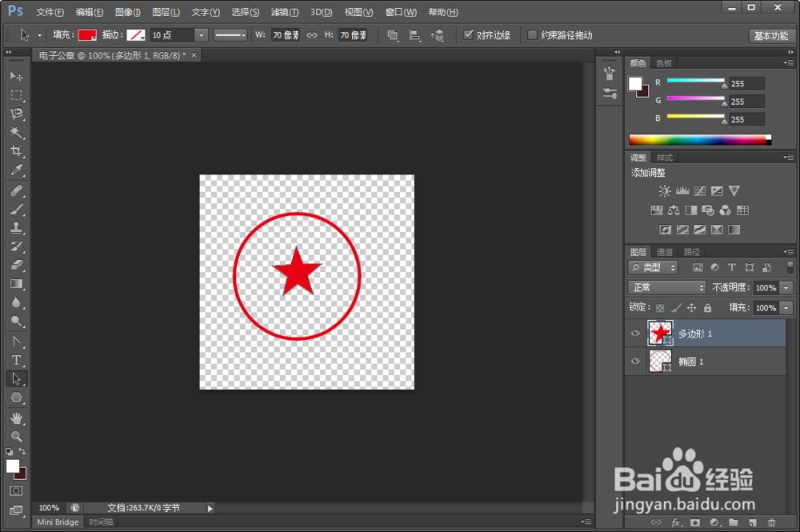Select the Healing Brush tool
Screen dimensions: 800x532
[x=16, y=190]
